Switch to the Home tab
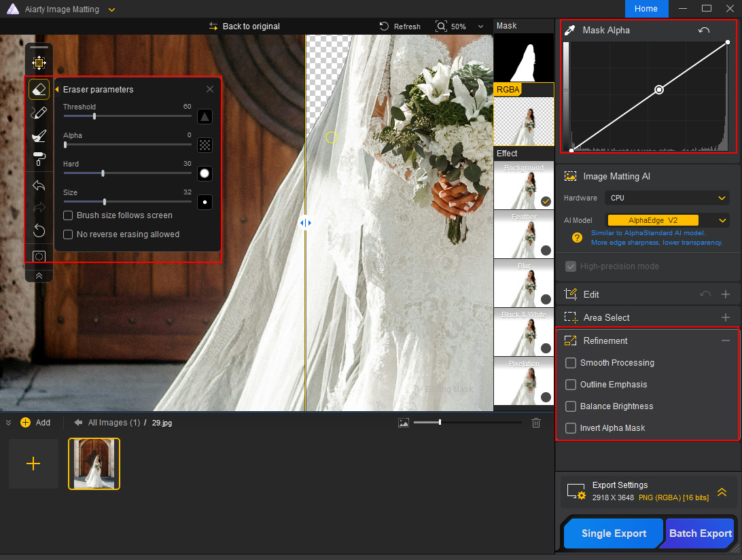Image resolution: width=742 pixels, height=560 pixels. 646,9
